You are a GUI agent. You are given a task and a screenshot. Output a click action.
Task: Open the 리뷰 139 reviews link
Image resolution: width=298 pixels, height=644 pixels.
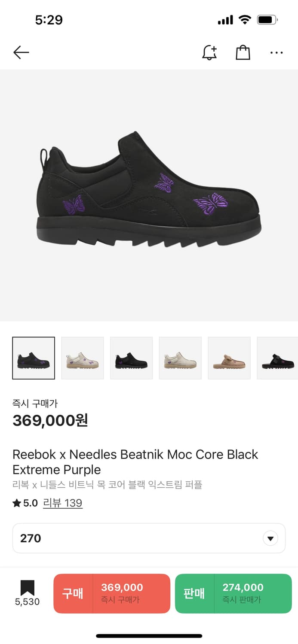tap(63, 503)
